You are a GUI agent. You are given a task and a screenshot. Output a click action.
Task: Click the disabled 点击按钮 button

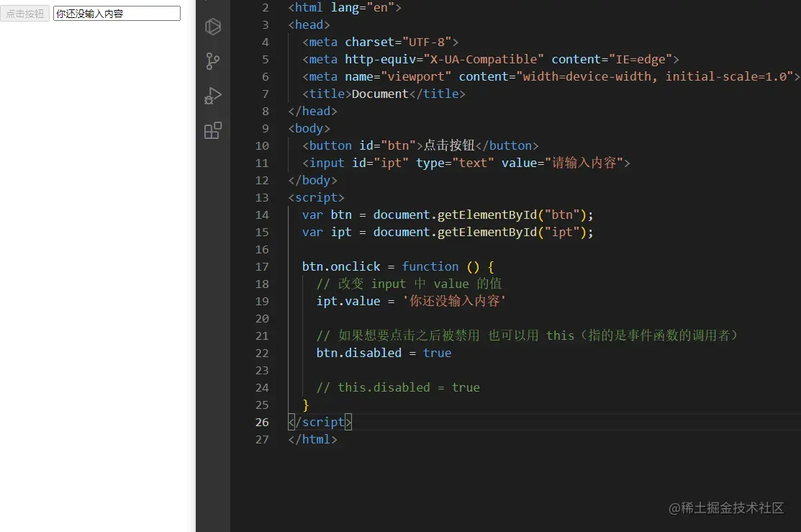coord(25,14)
